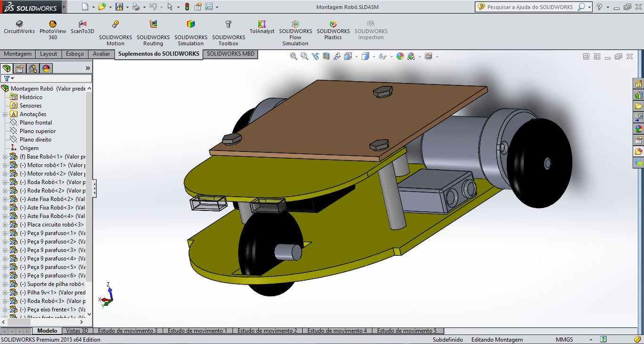The image size is (644, 344).
Task: Open the PropertyManager tab
Action: (x=20, y=68)
